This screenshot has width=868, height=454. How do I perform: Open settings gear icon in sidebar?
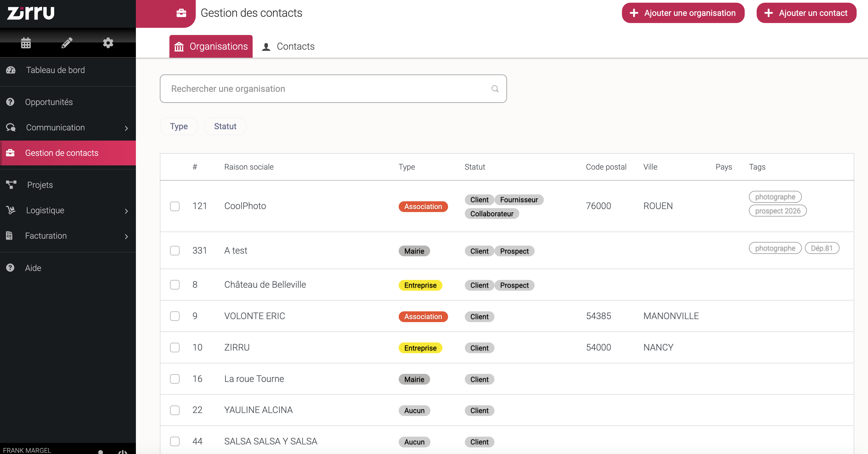pos(108,43)
